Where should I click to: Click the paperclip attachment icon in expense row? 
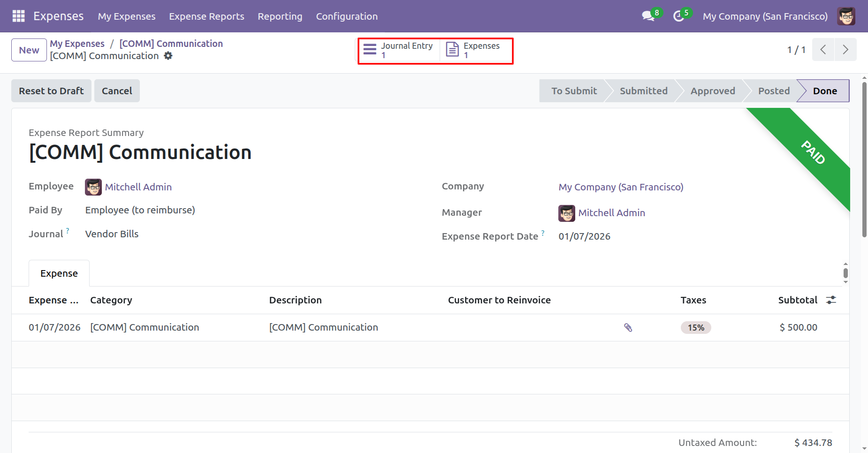[x=628, y=327]
